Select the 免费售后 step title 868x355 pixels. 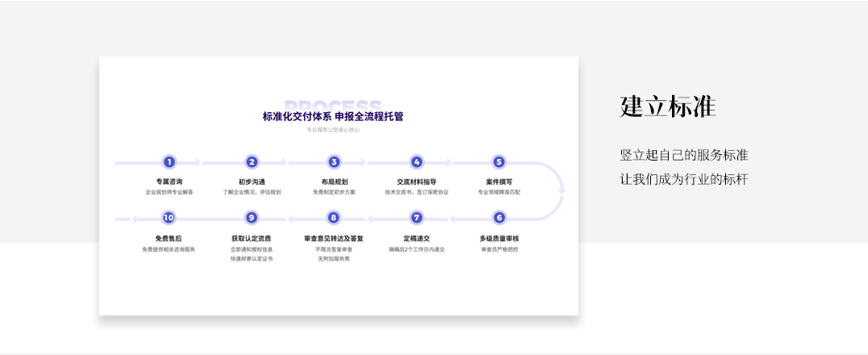tap(169, 239)
